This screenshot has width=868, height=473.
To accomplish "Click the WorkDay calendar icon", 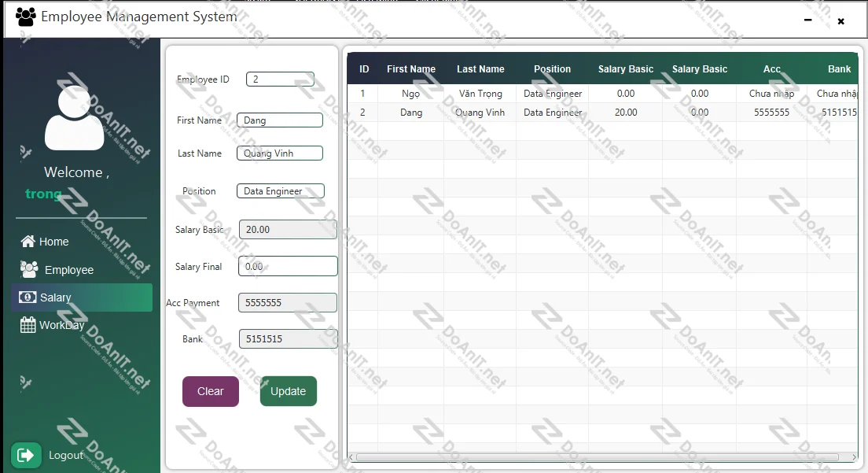I will tap(28, 325).
